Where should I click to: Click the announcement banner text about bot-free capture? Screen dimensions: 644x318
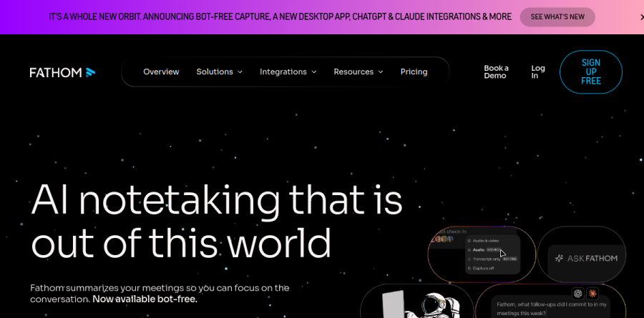click(x=280, y=17)
